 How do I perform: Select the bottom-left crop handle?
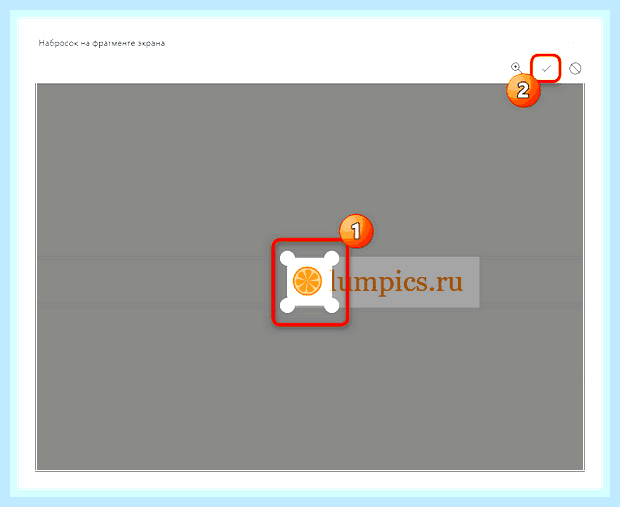[x=287, y=305]
